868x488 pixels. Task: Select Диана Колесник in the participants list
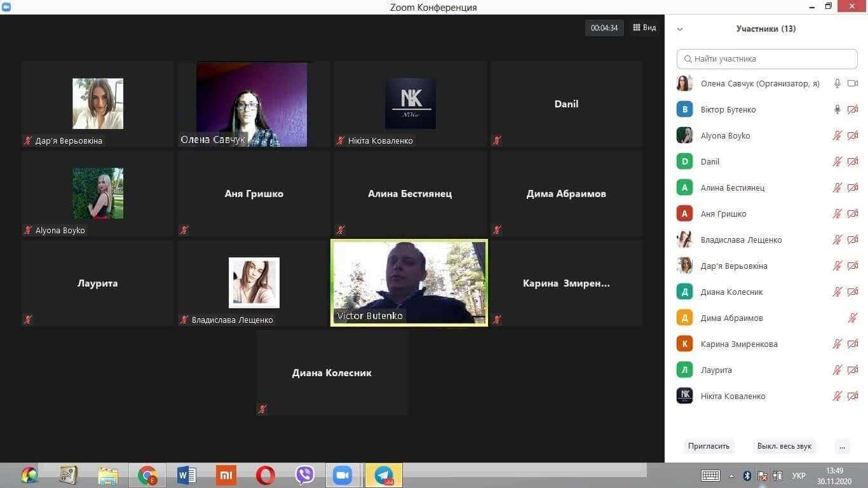tap(731, 292)
